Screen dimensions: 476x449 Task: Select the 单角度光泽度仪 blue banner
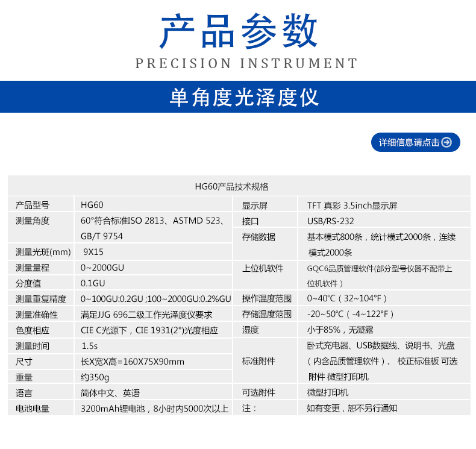click(x=238, y=97)
